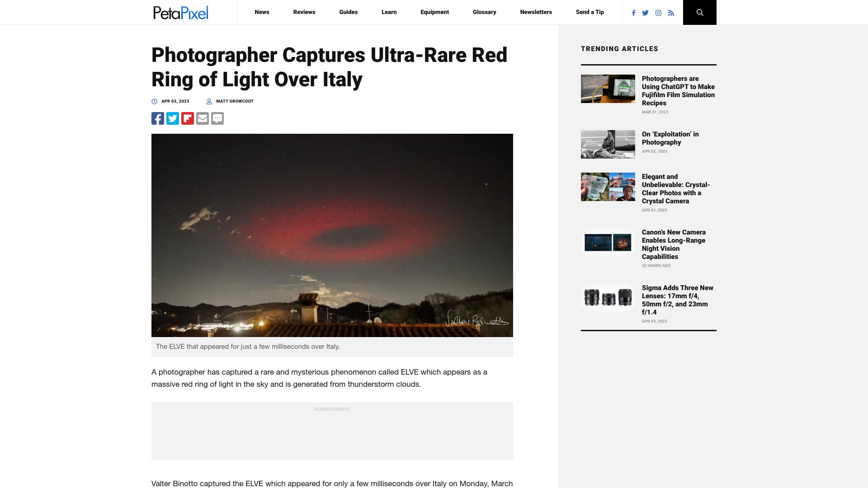Go to the Learn section

pos(389,12)
